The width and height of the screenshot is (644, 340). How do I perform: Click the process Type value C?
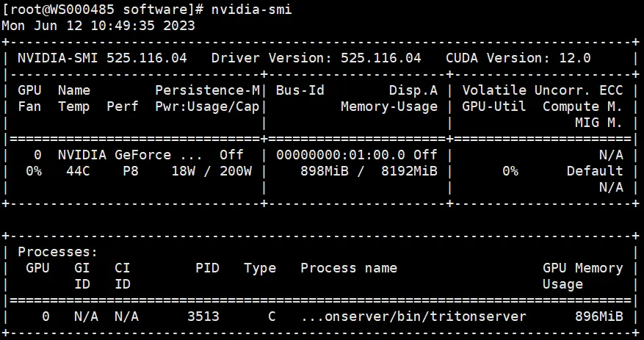coord(272,317)
